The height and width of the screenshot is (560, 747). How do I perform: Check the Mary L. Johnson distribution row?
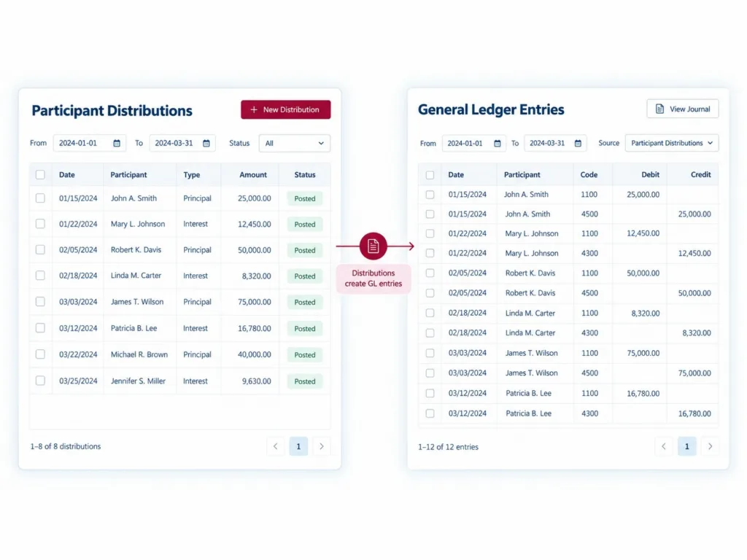pos(41,224)
